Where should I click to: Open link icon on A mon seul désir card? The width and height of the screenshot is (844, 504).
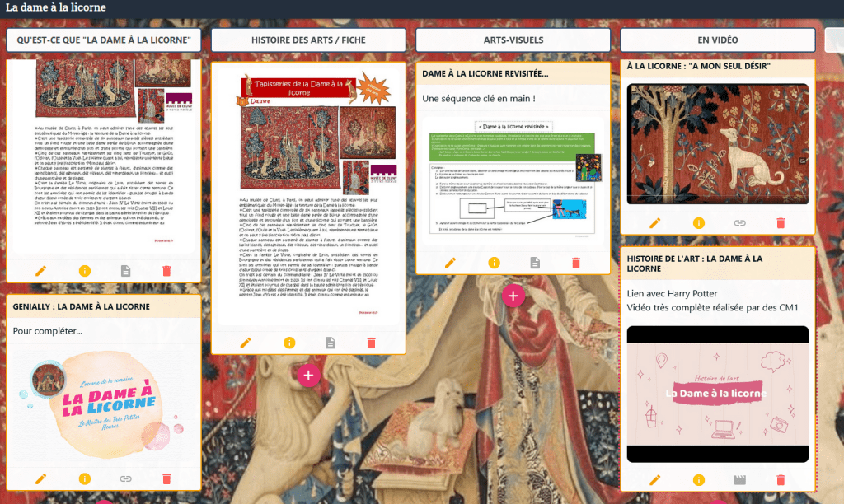pos(739,222)
